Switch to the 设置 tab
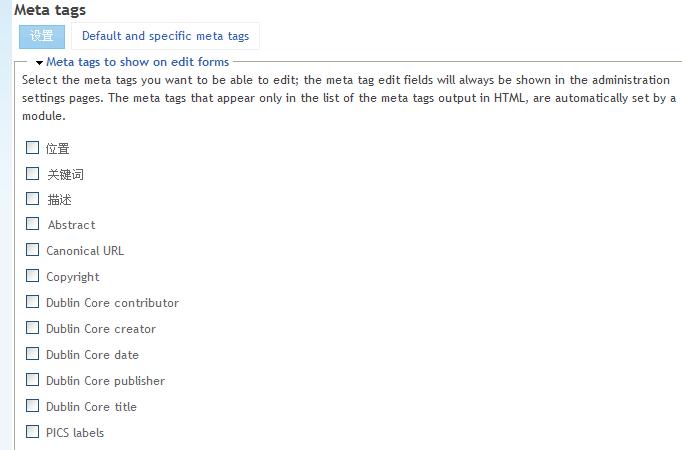Viewport: 682px width, 450px height. click(42, 37)
